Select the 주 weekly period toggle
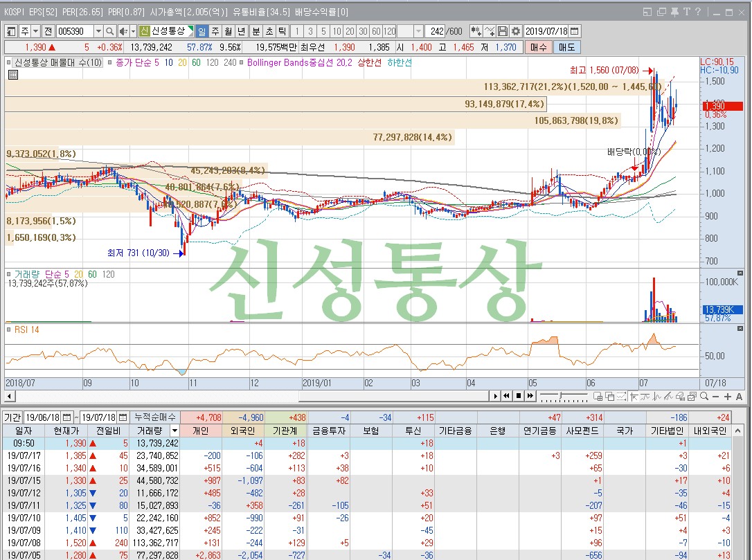The height and width of the screenshot is (560, 752). 215,32
